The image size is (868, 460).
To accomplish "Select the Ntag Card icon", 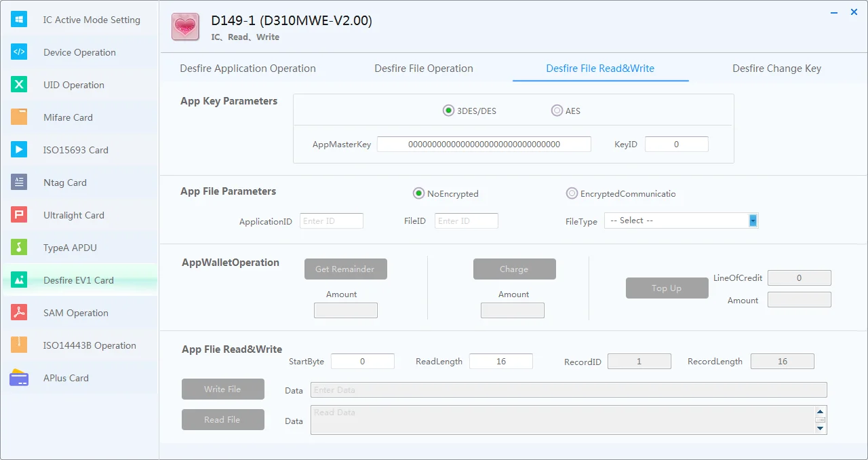I will (19, 183).
